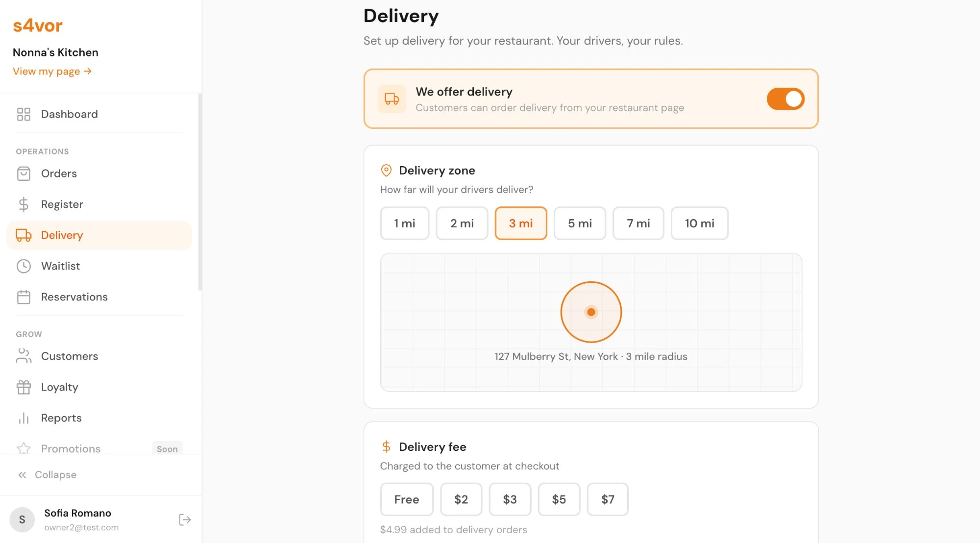Viewport: 980px width, 543px height.
Task: Click the delivery truck icon in the banner
Action: pos(392,99)
